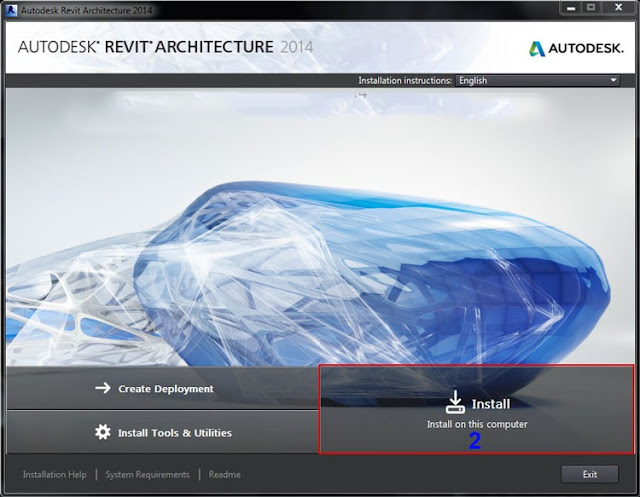Close the installer window

coord(619,7)
